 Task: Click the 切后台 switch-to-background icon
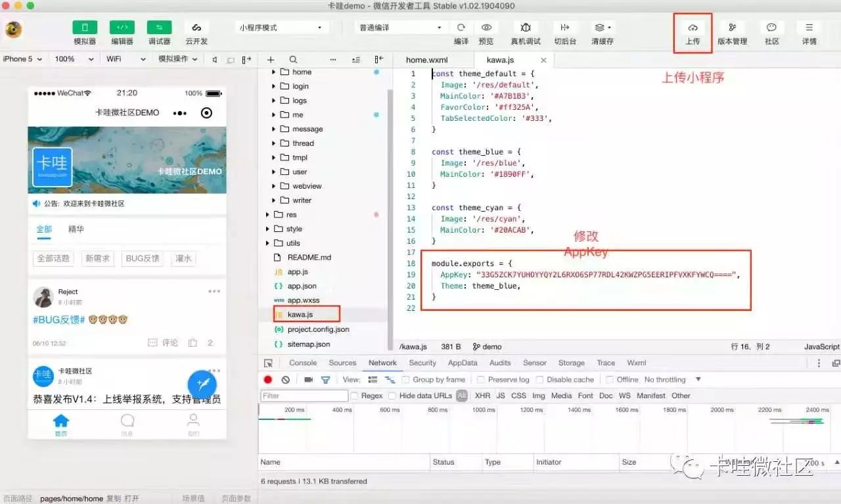pyautogui.click(x=564, y=28)
